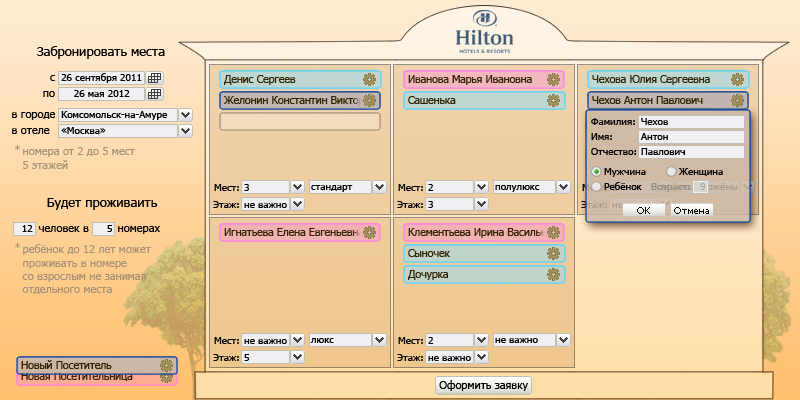Open calendar picker for start date
The width and height of the screenshot is (800, 400).
[154, 77]
